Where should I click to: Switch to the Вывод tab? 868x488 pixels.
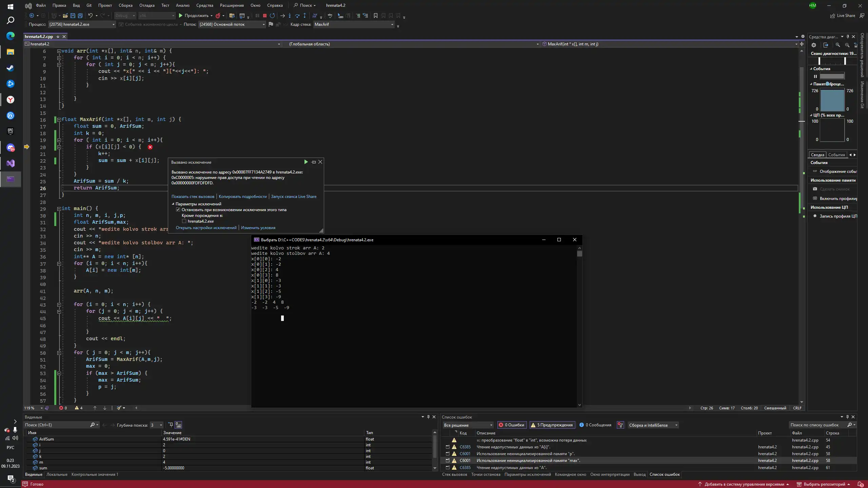point(639,474)
